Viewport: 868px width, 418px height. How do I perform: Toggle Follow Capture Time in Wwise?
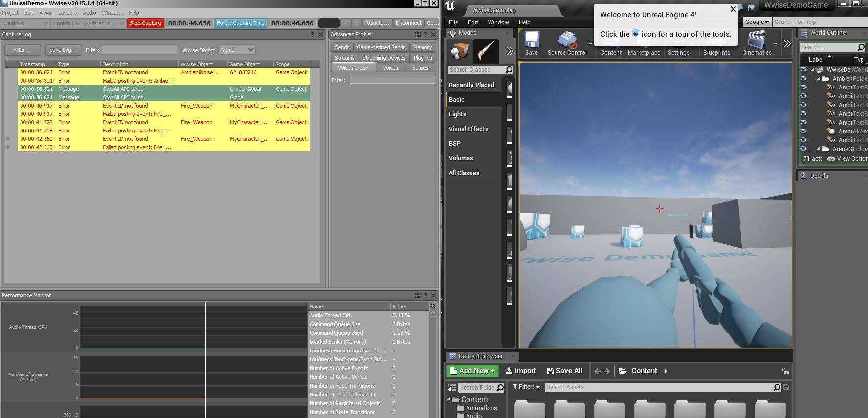pyautogui.click(x=240, y=23)
